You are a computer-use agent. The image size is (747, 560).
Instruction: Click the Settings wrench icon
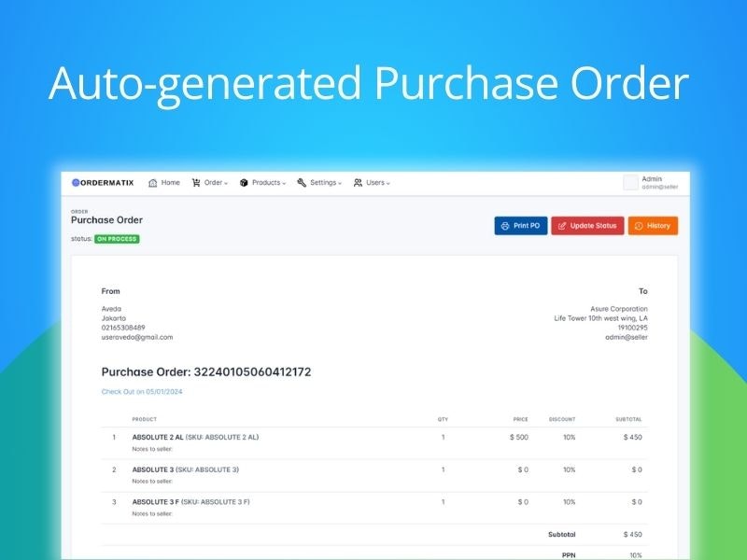302,183
